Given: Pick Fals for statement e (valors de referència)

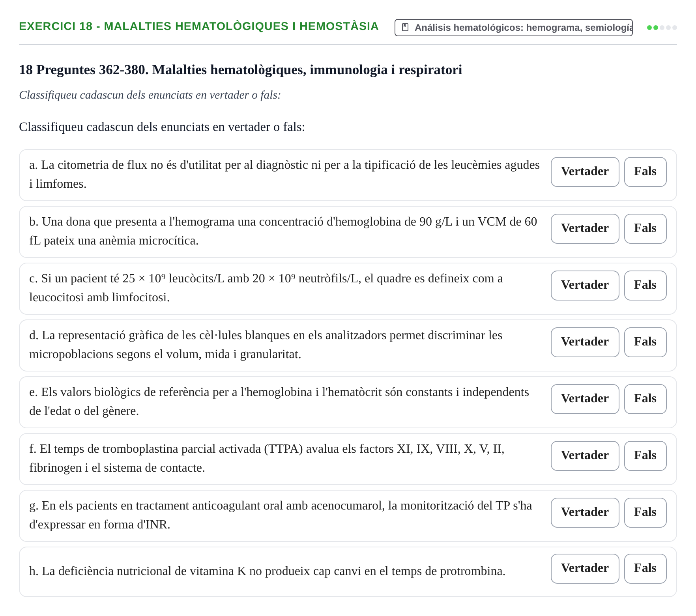Looking at the screenshot, I should [x=645, y=399].
